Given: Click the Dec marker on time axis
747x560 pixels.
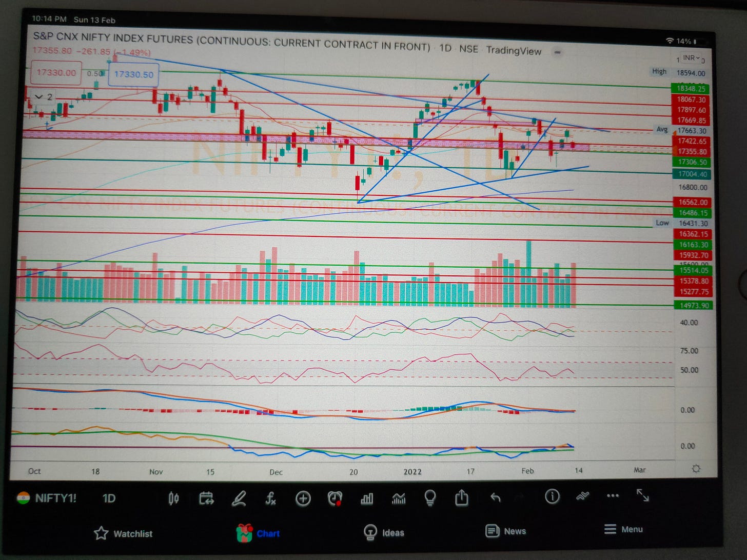Looking at the screenshot, I should (276, 472).
